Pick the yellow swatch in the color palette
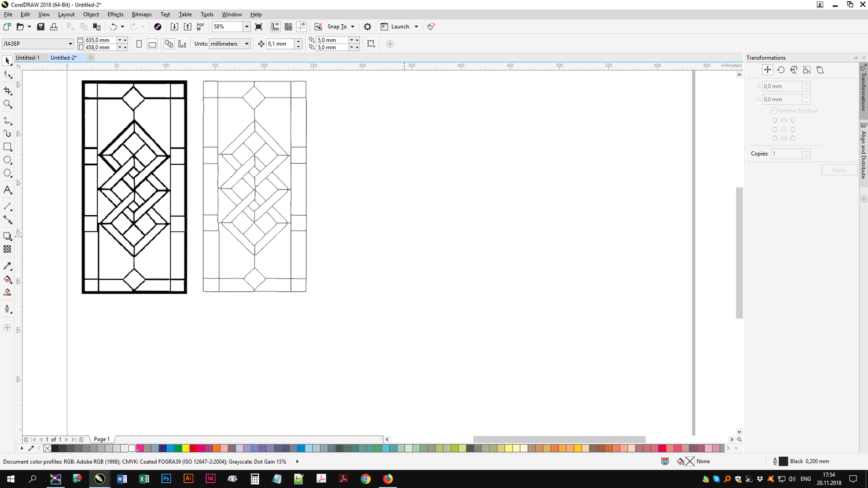Screen dimensions: 868x488 (x=186, y=448)
